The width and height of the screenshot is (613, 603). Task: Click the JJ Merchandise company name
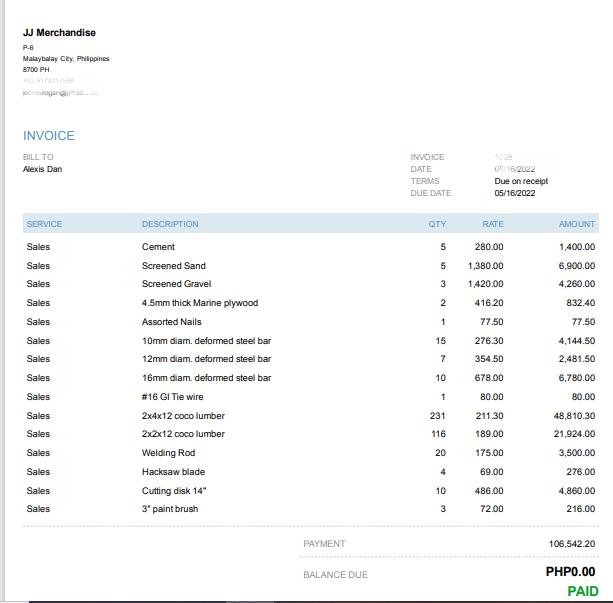59,33
